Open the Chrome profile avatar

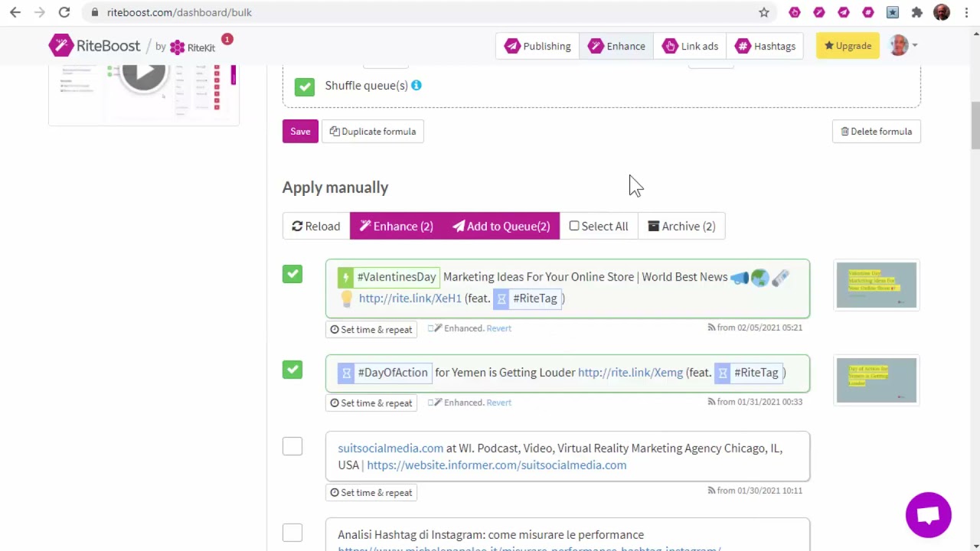coord(942,12)
